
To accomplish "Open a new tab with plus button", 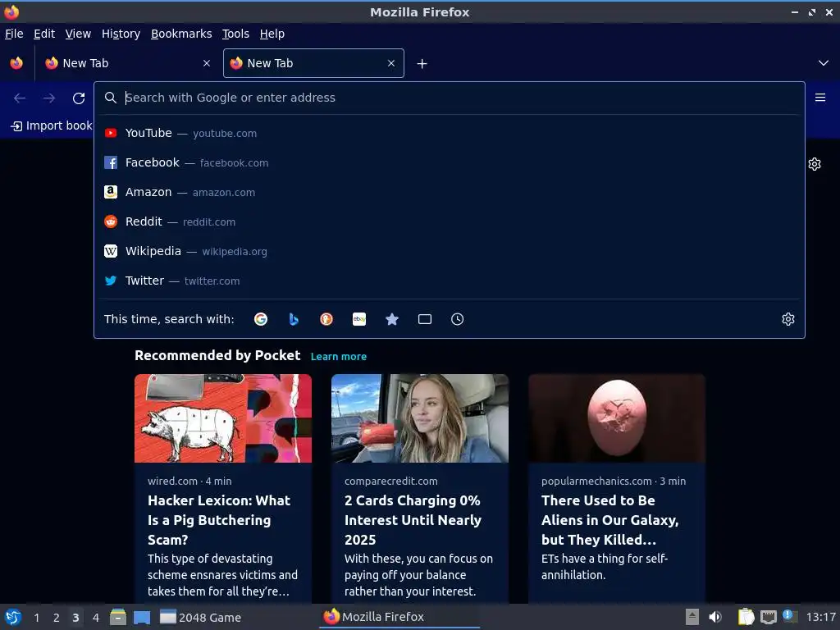I will (422, 64).
